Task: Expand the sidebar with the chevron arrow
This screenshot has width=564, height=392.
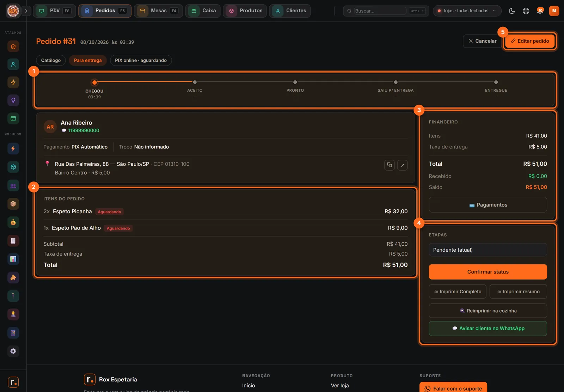Action: click(x=26, y=11)
